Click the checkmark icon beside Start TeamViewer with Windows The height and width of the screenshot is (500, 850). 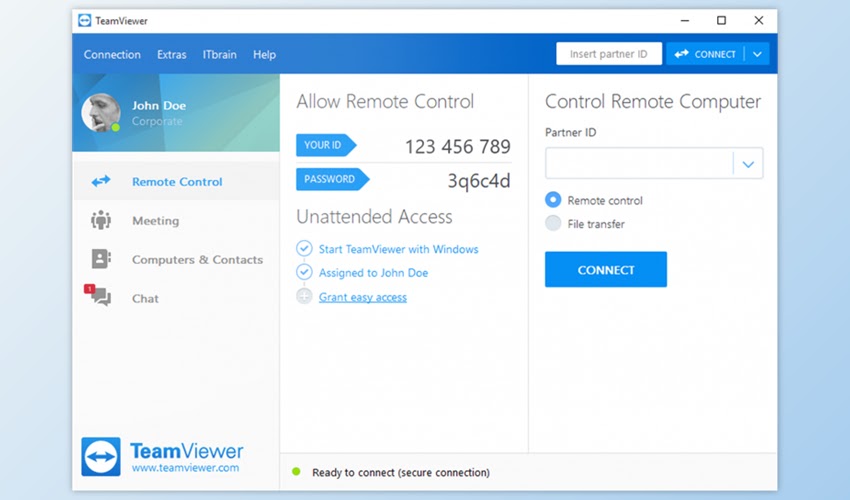[x=304, y=248]
